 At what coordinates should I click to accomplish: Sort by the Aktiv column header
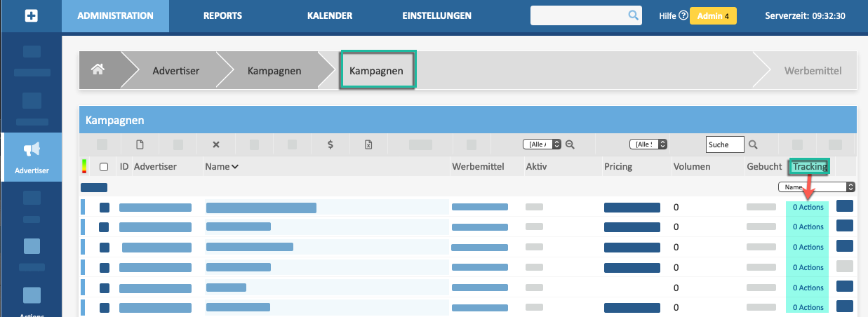click(x=536, y=167)
